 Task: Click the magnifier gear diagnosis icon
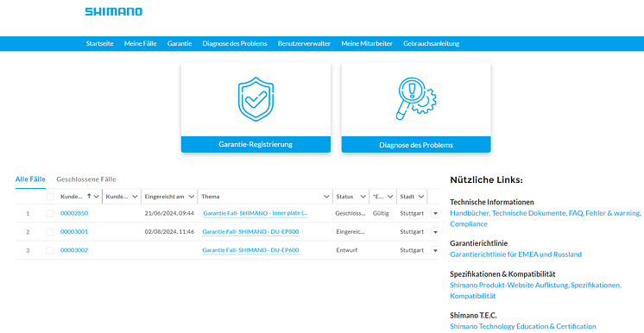click(x=416, y=99)
